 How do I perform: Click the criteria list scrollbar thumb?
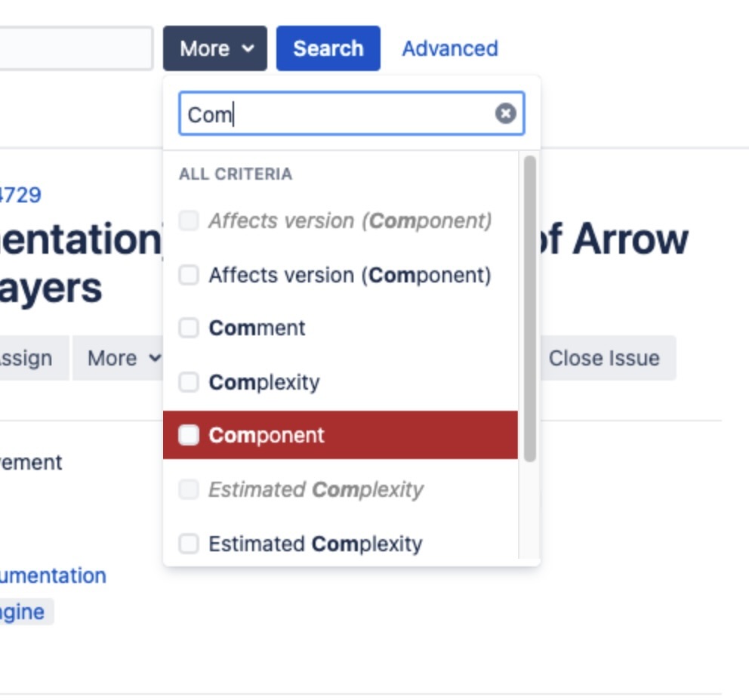[x=529, y=308]
